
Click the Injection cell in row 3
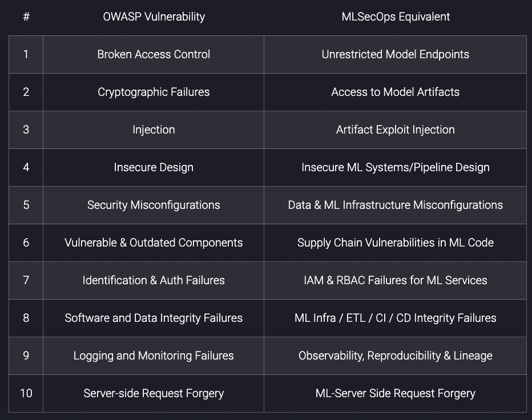click(x=154, y=130)
